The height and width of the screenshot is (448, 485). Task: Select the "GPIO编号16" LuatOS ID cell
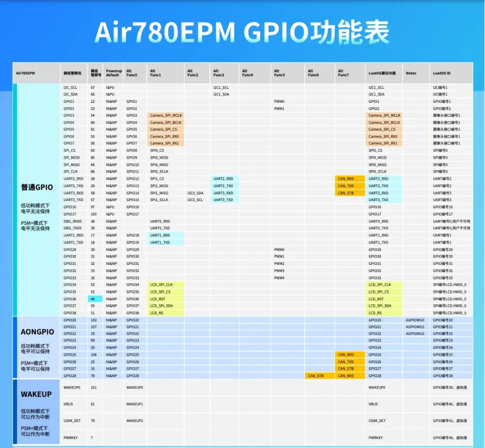click(x=443, y=207)
